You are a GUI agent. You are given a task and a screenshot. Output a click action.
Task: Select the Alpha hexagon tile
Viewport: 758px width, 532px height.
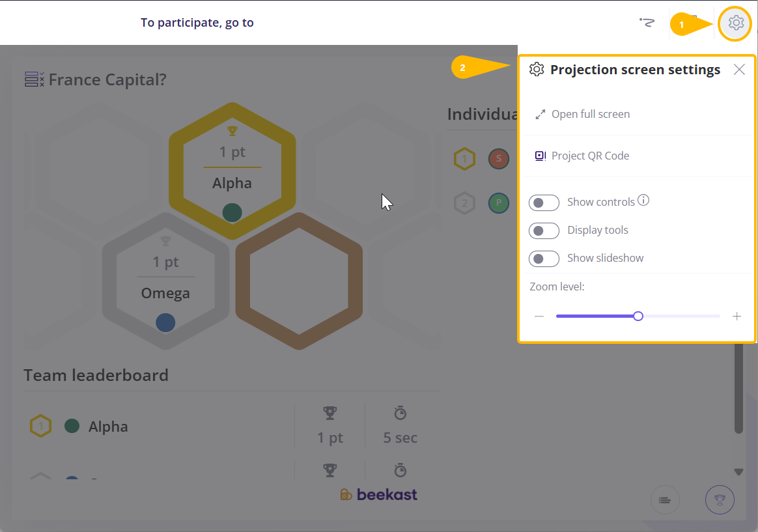(232, 171)
